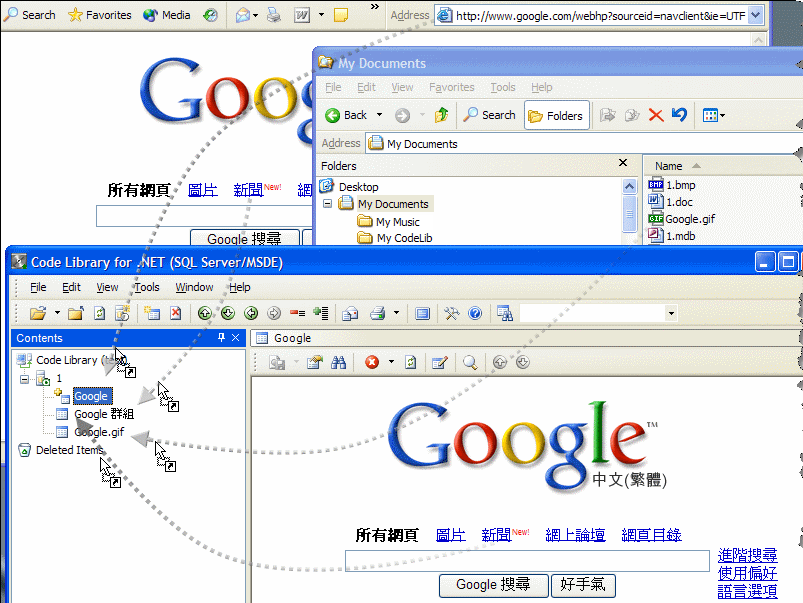
Task: Click the Open folder icon in Code Library toolbar
Action: (x=38, y=313)
